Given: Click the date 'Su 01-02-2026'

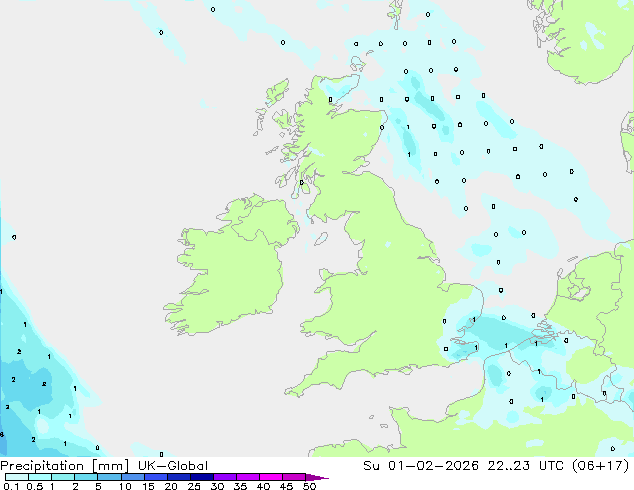Looking at the screenshot, I should click(421, 466).
